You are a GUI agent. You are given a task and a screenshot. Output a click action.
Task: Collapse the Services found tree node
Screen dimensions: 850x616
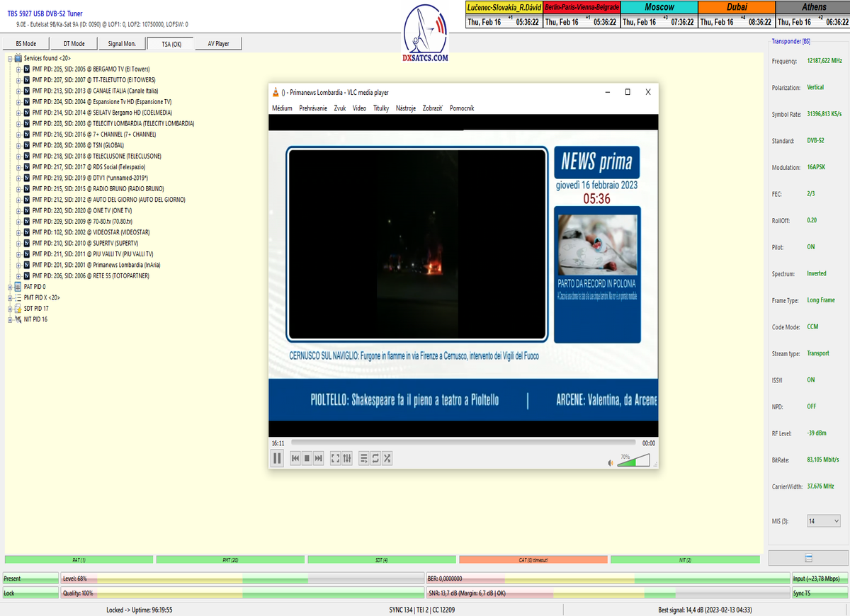tap(10, 58)
